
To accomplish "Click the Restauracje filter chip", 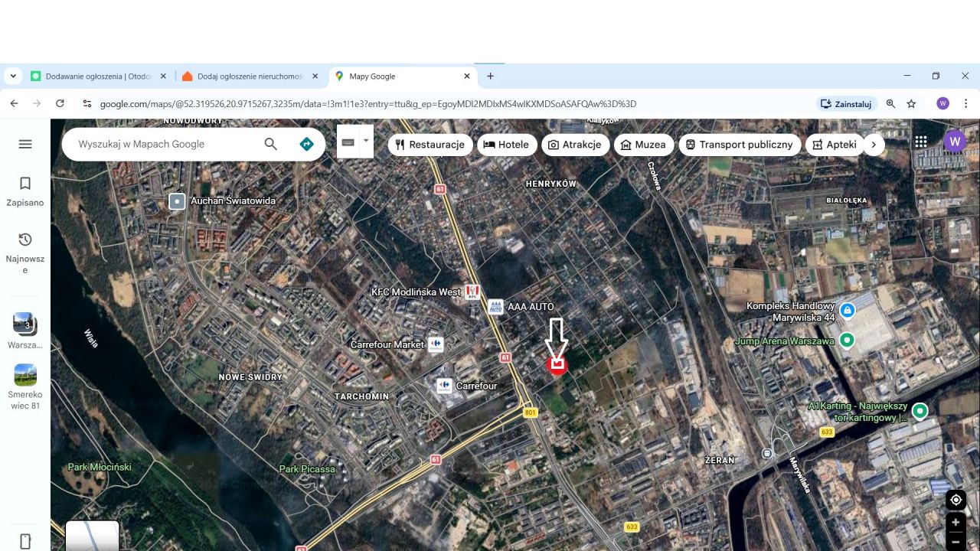I will coord(430,144).
